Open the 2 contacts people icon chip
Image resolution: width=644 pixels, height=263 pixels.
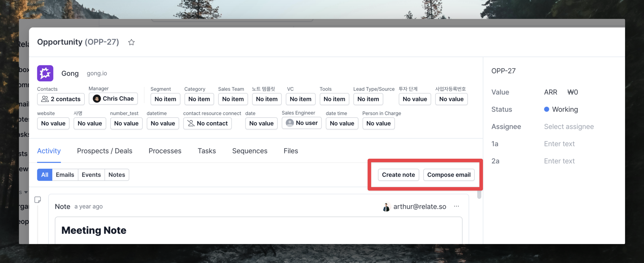pos(61,99)
